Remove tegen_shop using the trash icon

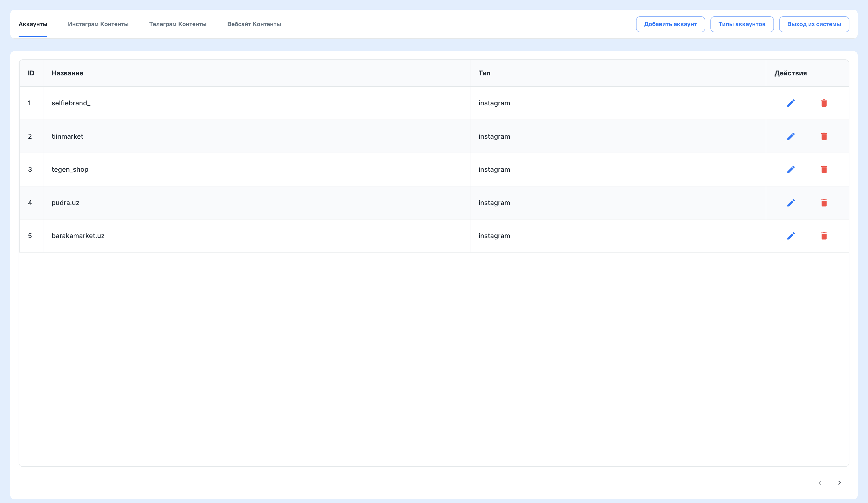[x=824, y=169]
